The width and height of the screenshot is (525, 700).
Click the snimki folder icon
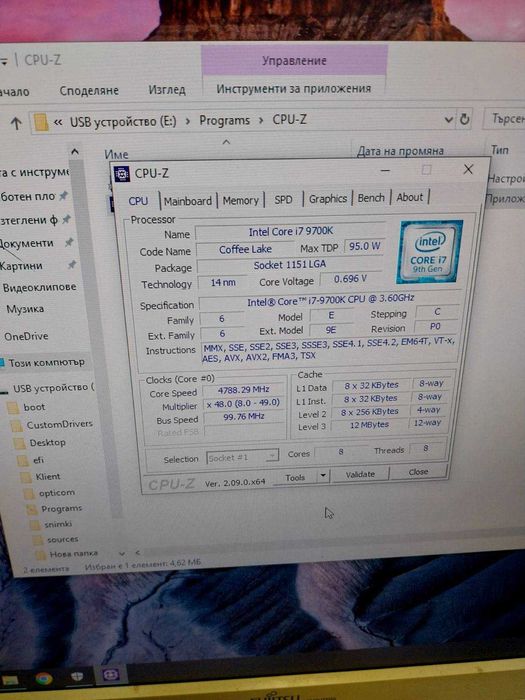click(x=34, y=525)
